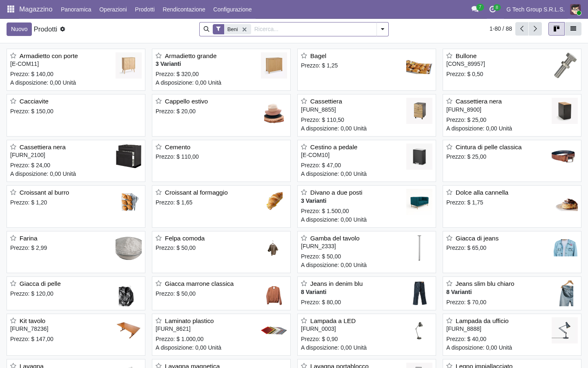Open company switcher G Tech Group S.R.L.S.

[535, 9]
